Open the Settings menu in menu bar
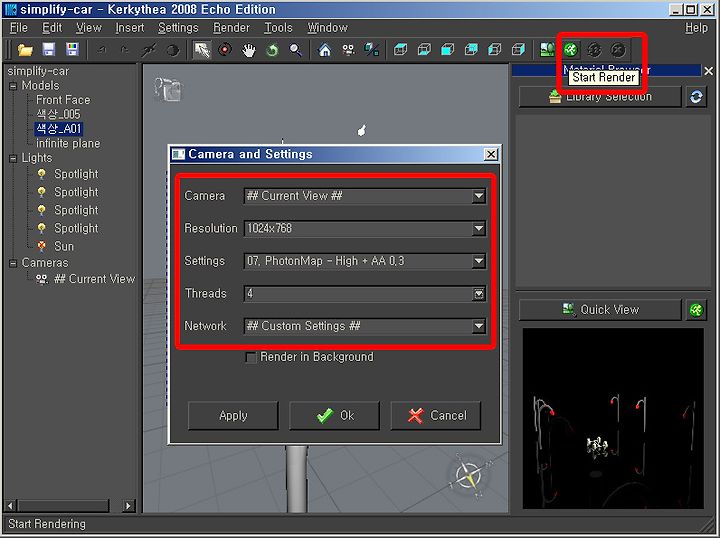 point(178,28)
